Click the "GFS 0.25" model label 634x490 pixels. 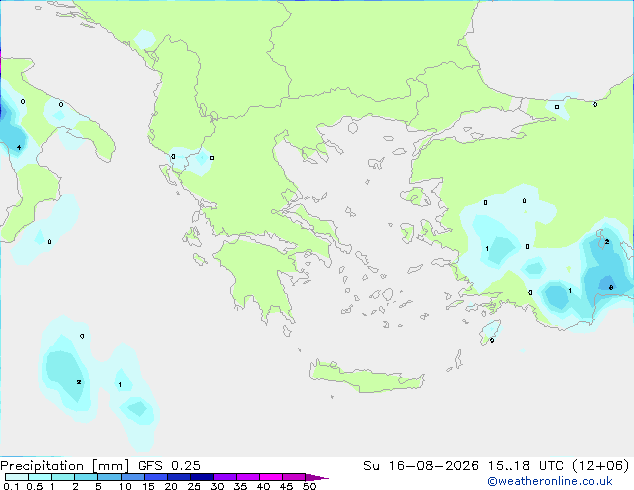[x=169, y=466]
